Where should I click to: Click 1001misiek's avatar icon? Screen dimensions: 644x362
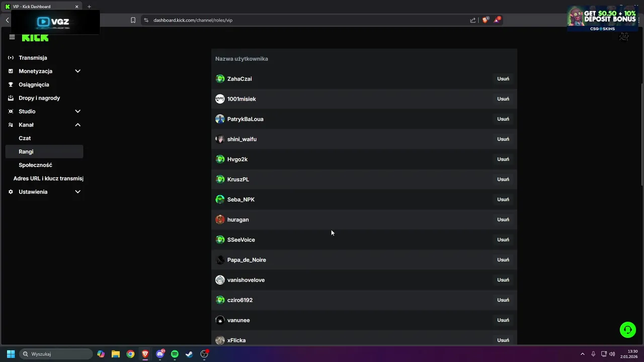tap(220, 99)
